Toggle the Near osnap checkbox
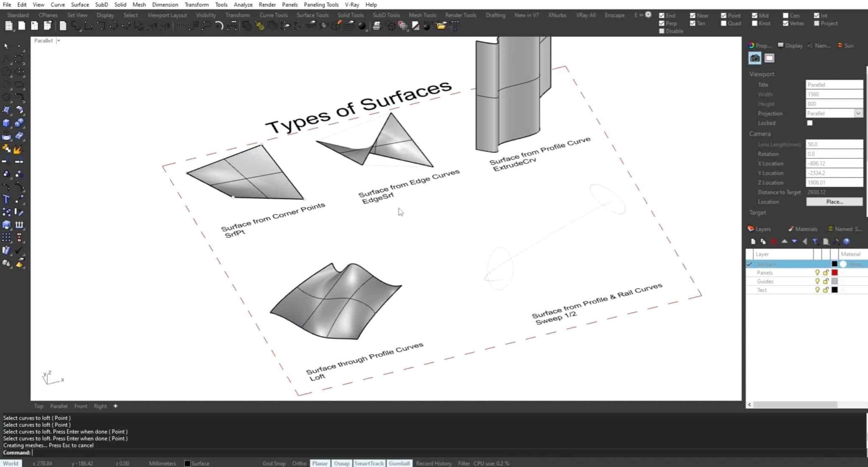 pos(693,15)
